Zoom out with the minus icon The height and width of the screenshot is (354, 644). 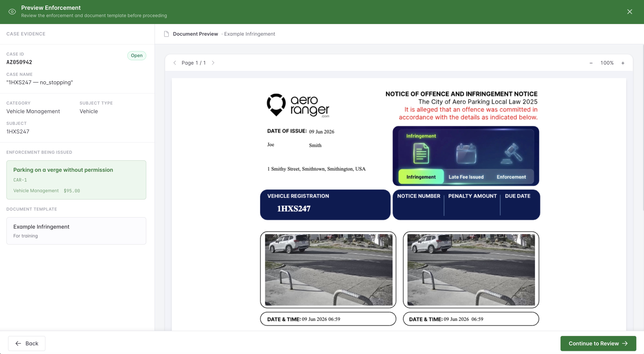[591, 63]
